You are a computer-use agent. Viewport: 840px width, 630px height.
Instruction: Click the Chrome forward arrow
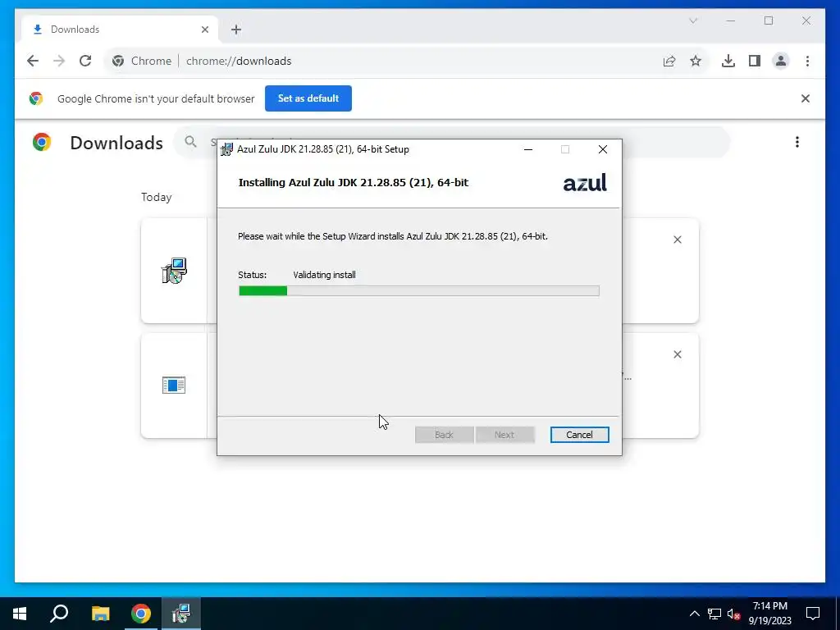click(x=59, y=61)
